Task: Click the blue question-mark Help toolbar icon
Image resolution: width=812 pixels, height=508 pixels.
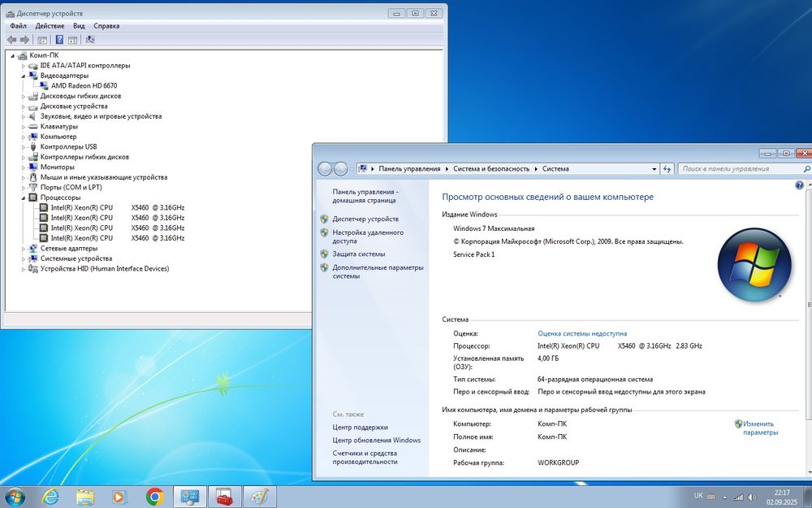Action: tap(59, 39)
